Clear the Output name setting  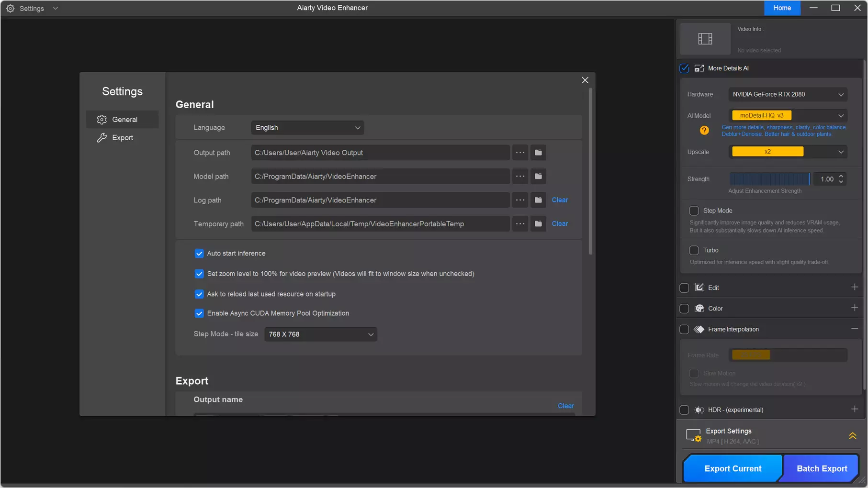coord(565,406)
